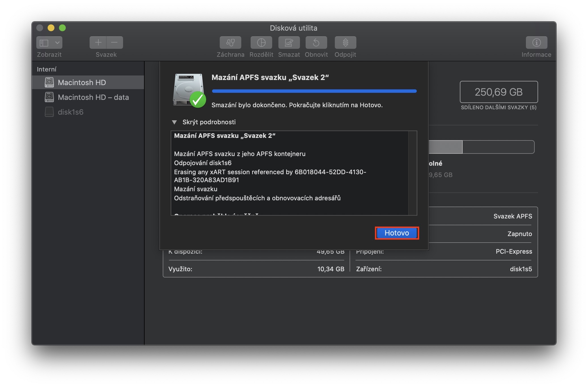The width and height of the screenshot is (588, 387).
Task: Click the add volume plus icon
Action: point(98,43)
